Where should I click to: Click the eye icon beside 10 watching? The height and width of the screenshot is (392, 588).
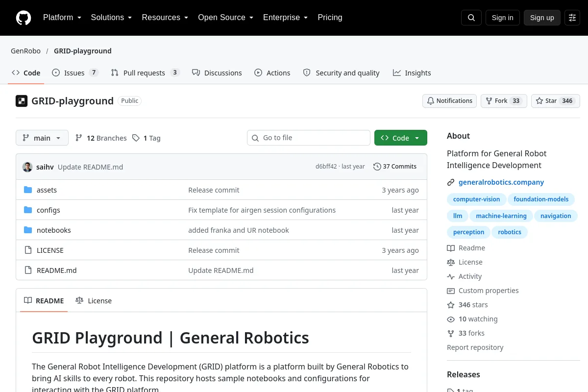451,319
